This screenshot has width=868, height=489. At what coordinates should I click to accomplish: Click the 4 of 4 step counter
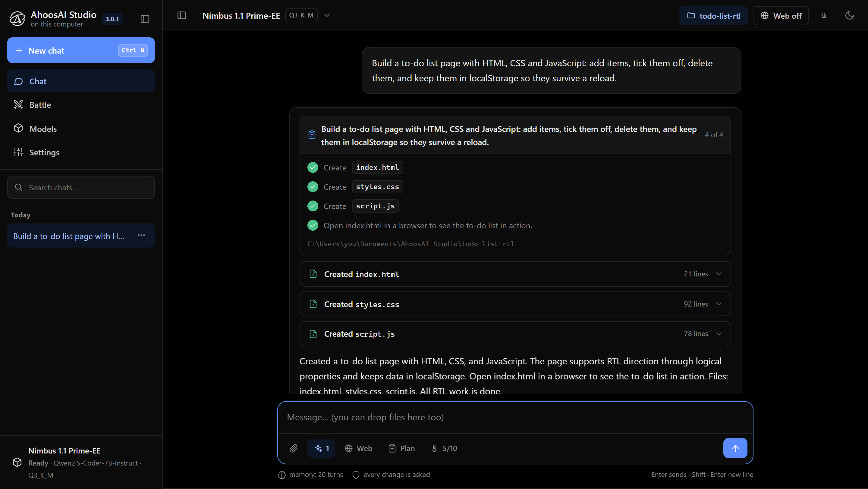pos(714,135)
